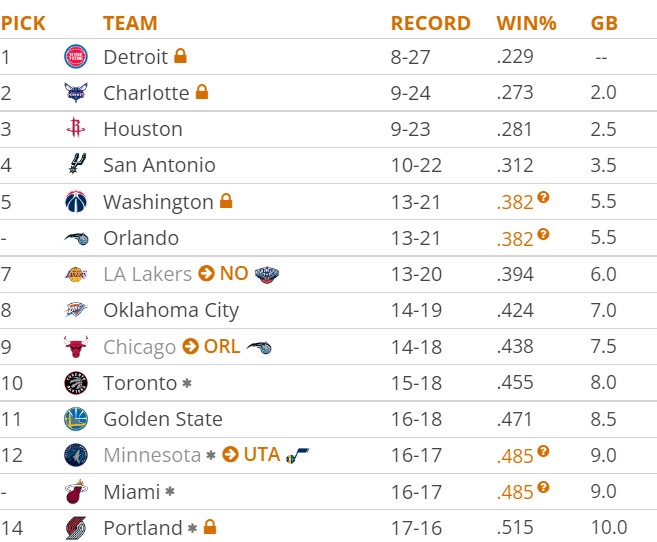Click the NO trade destination link

(x=234, y=274)
